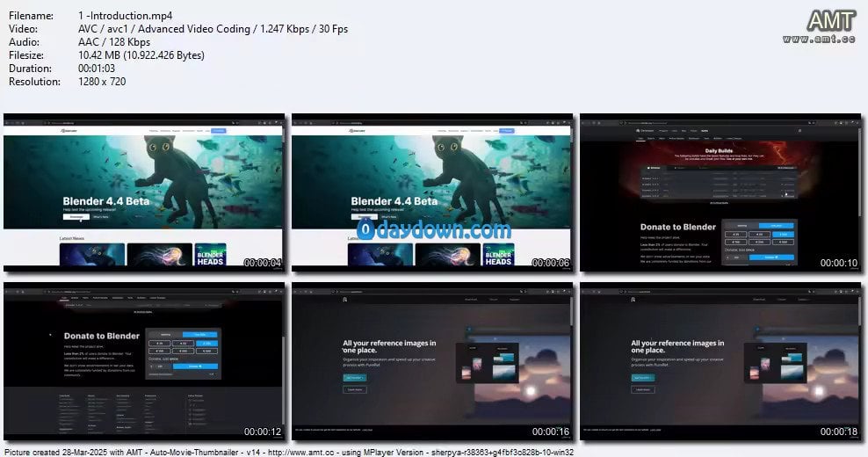Click "Daily Builds" heading in the 00:00:10 frame
868x457 pixels.
(x=720, y=150)
